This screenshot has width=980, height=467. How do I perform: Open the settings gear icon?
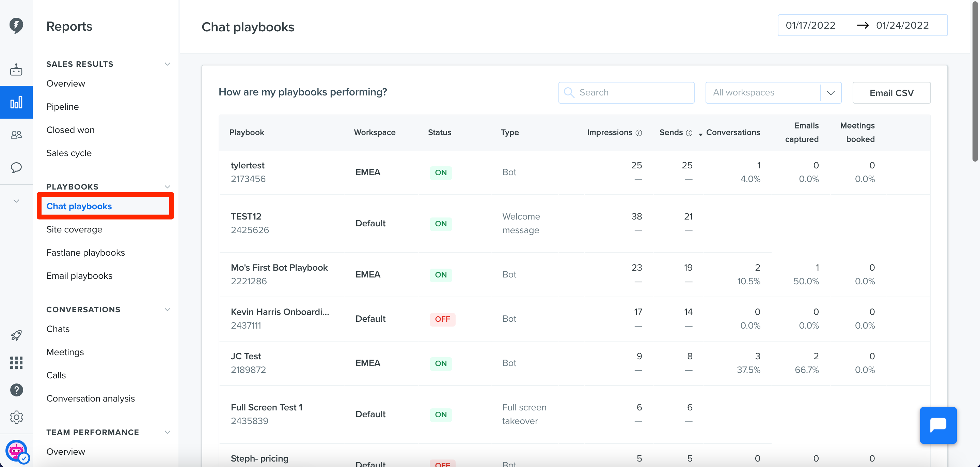pyautogui.click(x=16, y=417)
